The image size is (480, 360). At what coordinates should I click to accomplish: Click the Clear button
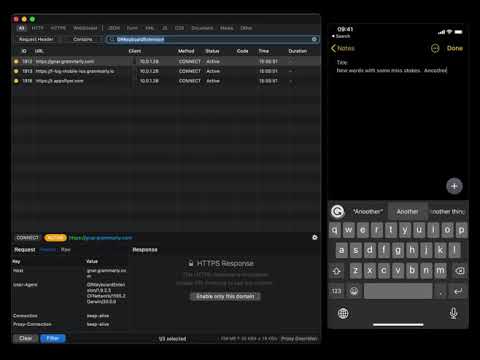26,338
